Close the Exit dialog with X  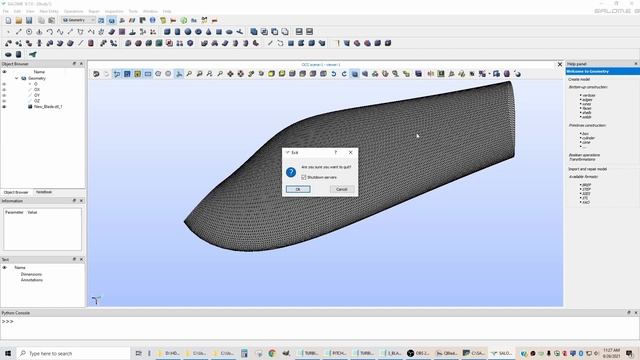click(351, 152)
